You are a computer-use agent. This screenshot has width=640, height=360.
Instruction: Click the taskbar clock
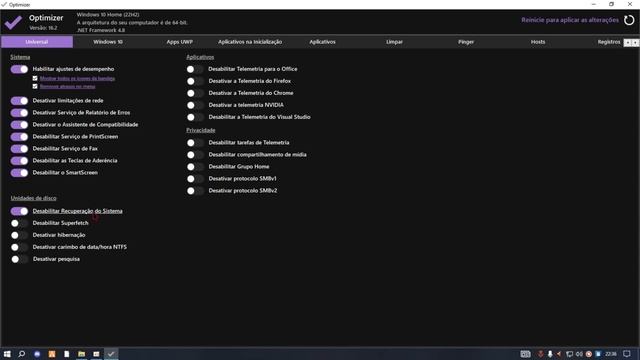click(611, 354)
